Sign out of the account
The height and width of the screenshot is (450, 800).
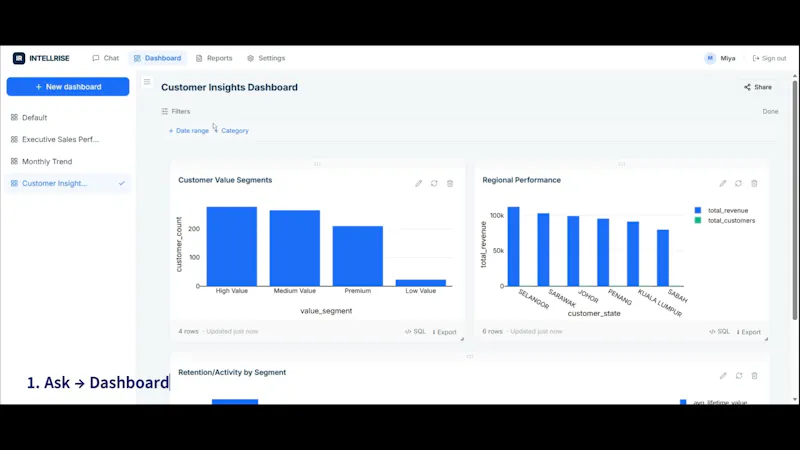[769, 58]
